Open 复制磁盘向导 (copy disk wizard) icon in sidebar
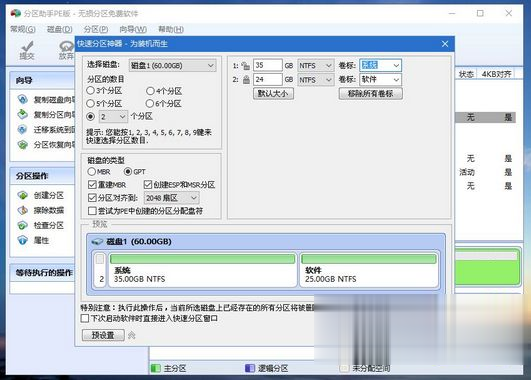Image resolution: width=531 pixels, height=380 pixels. tap(23, 99)
